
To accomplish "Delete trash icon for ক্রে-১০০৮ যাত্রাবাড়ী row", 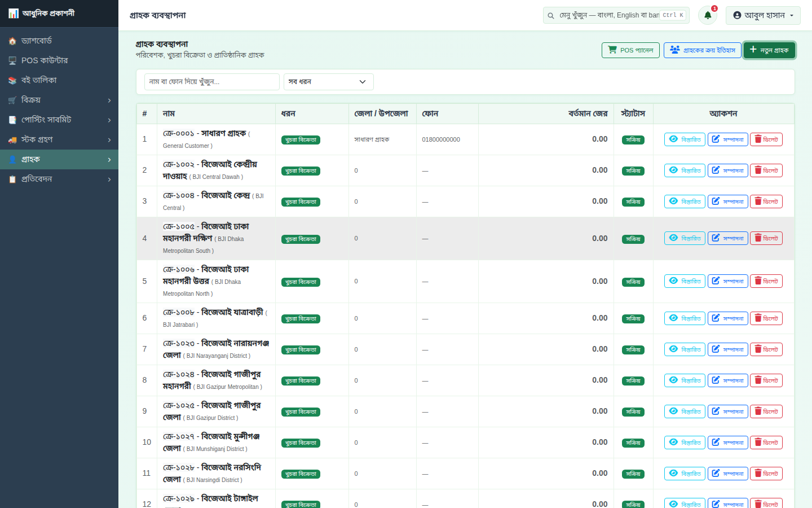I will [x=758, y=318].
